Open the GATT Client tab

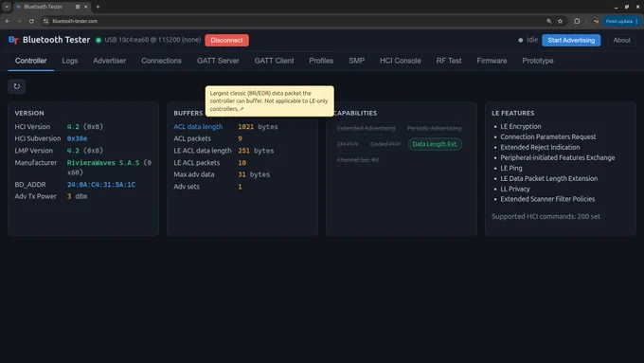[274, 61]
